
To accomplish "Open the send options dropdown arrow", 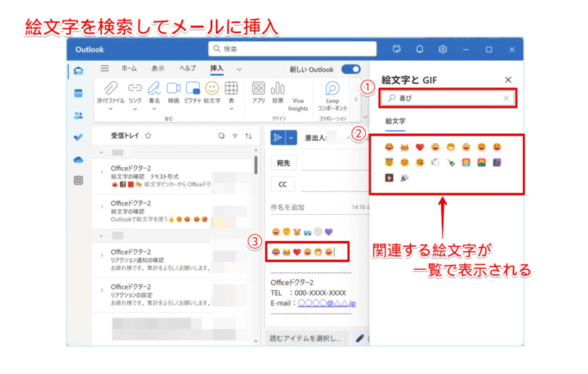I will (291, 138).
